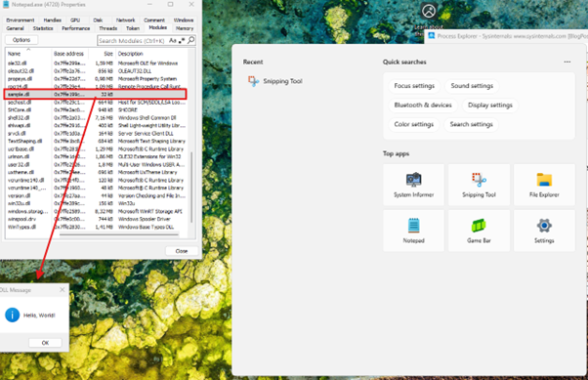This screenshot has width=588, height=380.
Task: Switch to the Environment tab
Action: pos(21,20)
